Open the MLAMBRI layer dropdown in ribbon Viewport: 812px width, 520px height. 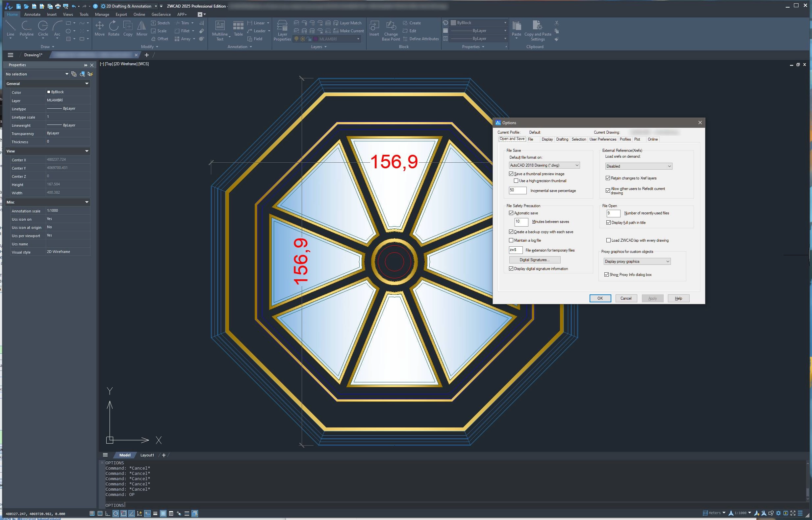pyautogui.click(x=327, y=39)
